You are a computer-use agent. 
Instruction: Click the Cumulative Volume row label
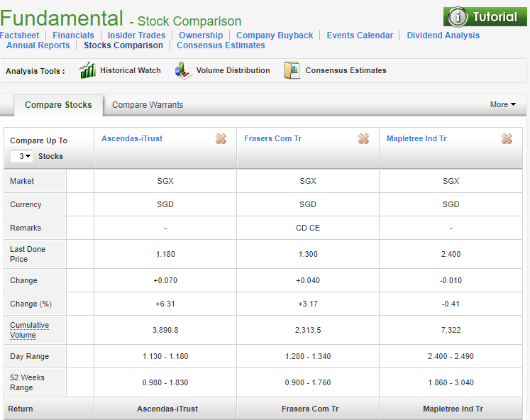(29, 330)
